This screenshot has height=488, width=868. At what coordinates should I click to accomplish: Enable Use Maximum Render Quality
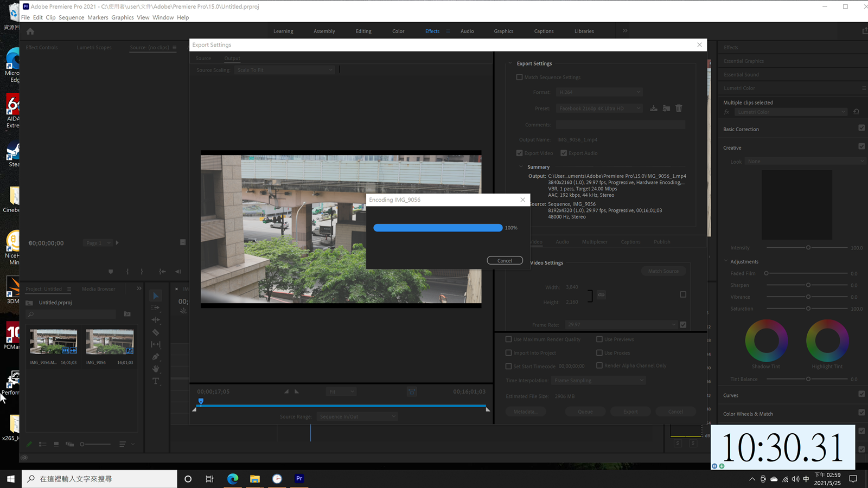pos(509,339)
